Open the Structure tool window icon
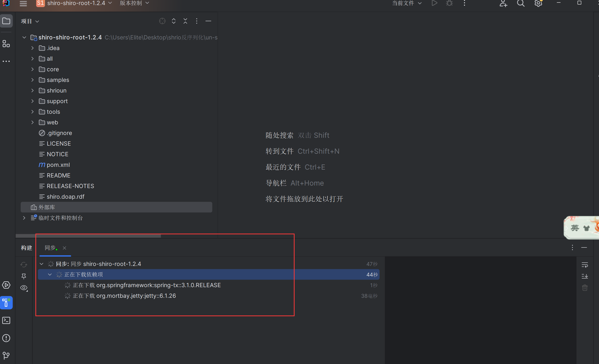The image size is (599, 364). 6,44
